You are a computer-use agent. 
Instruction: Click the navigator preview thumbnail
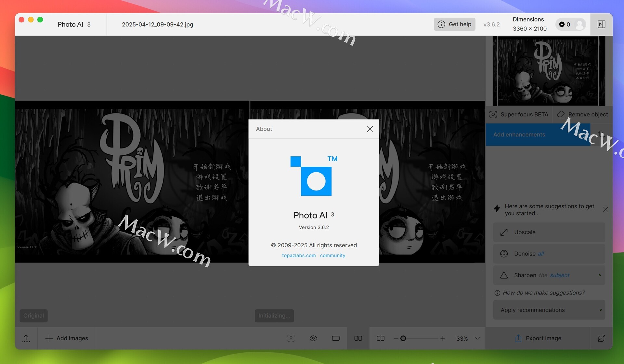[549, 71]
